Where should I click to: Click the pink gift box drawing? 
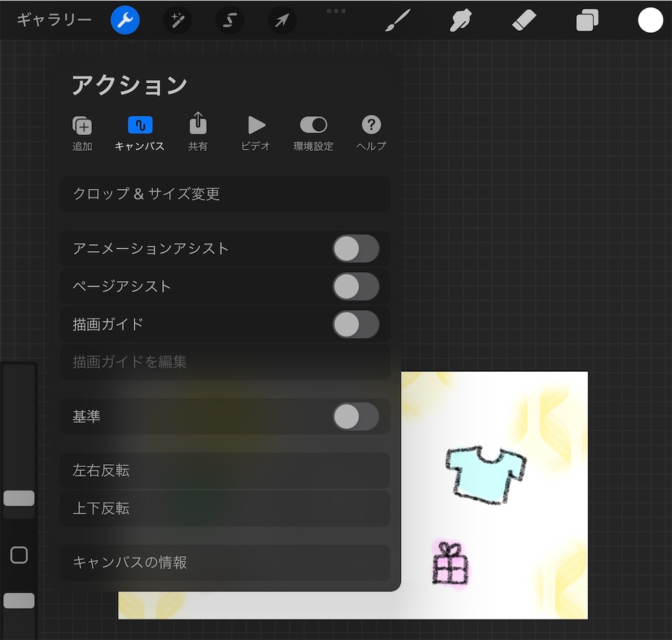tap(450, 563)
